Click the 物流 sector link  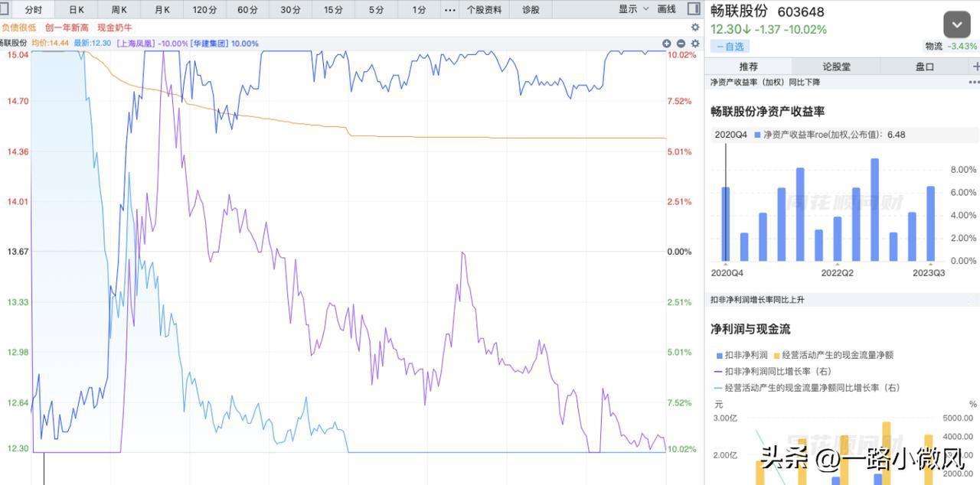point(934,47)
